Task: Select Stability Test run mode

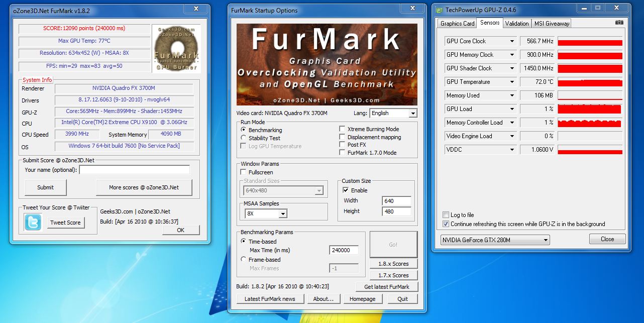Action: [244, 138]
